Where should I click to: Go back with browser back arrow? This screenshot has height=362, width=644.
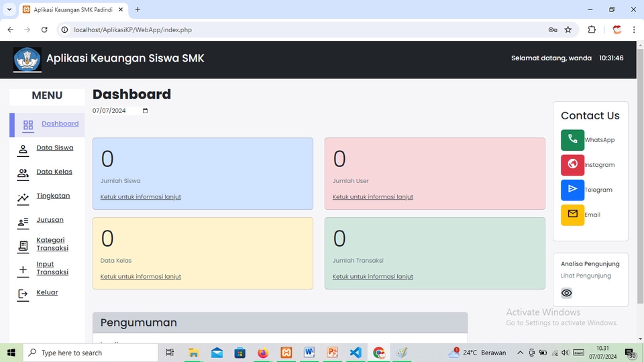pos(10,29)
